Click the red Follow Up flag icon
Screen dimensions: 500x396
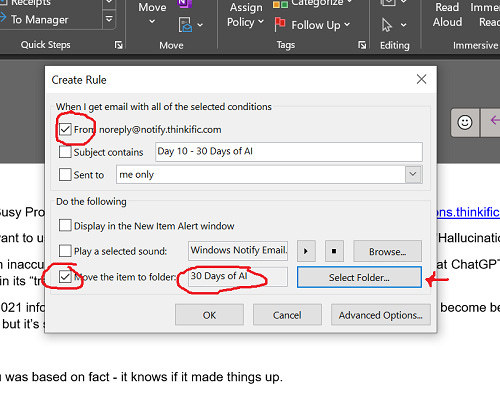[279, 25]
